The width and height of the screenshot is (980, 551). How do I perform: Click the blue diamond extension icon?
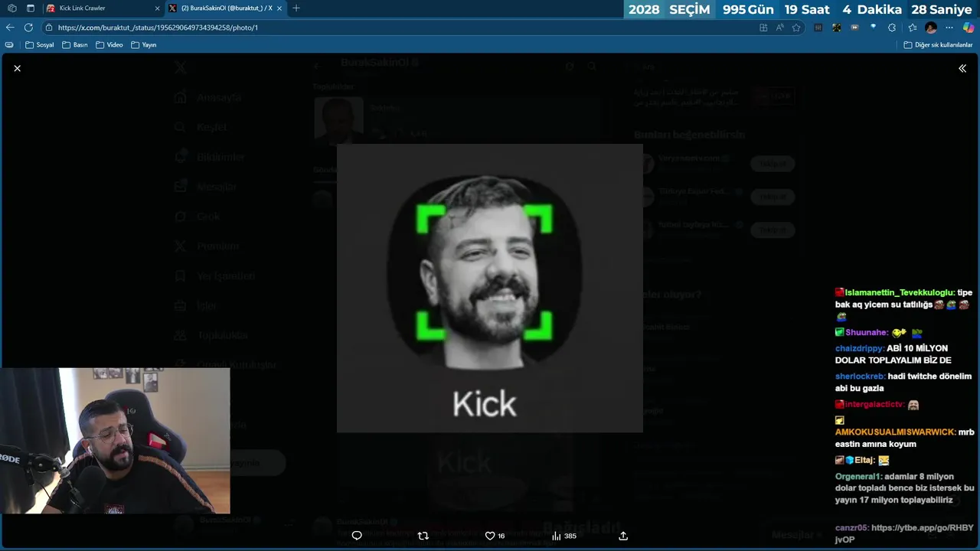coord(873,28)
